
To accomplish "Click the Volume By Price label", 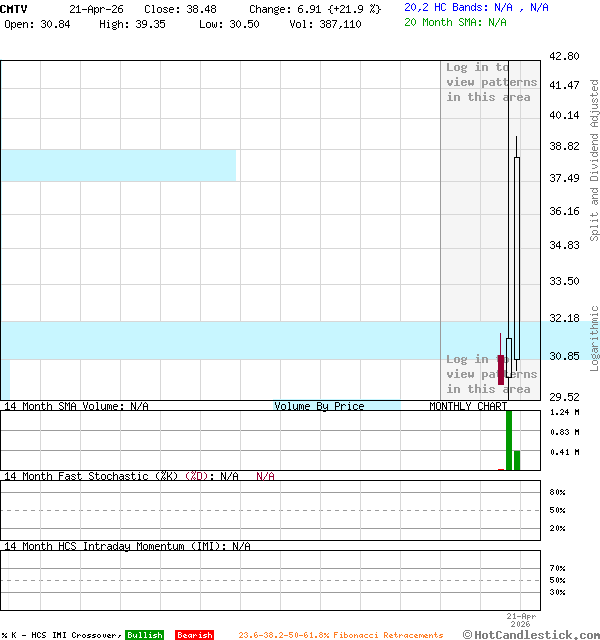I will tap(319, 406).
